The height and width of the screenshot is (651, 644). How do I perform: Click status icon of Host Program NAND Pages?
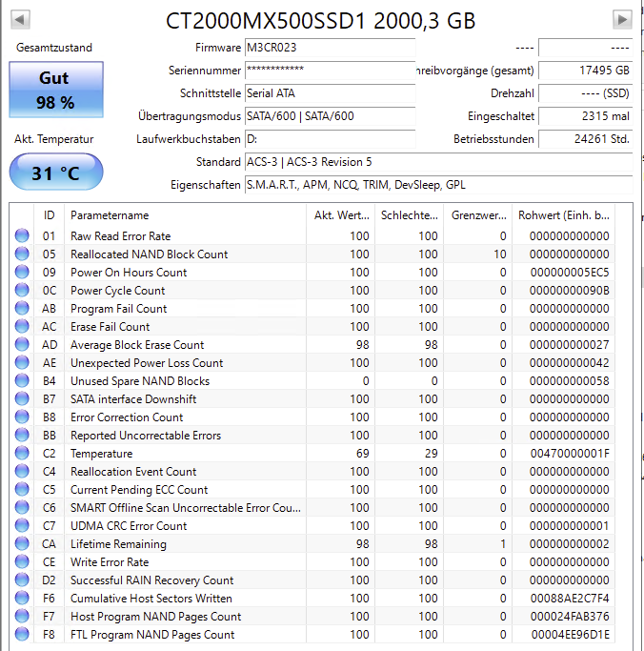(22, 616)
